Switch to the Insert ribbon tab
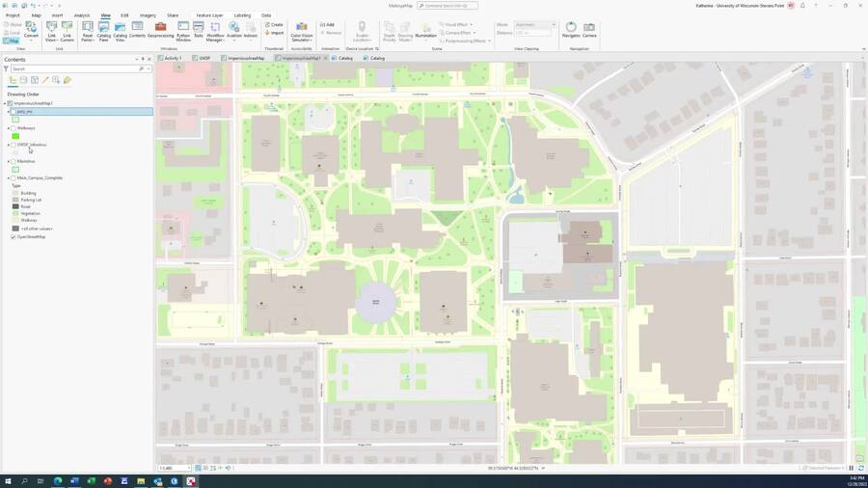 click(57, 15)
